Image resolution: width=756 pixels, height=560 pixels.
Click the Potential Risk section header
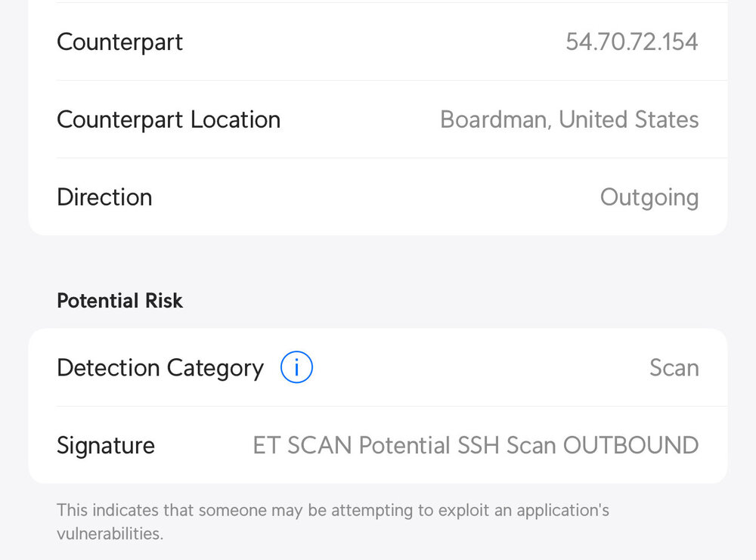coord(119,301)
